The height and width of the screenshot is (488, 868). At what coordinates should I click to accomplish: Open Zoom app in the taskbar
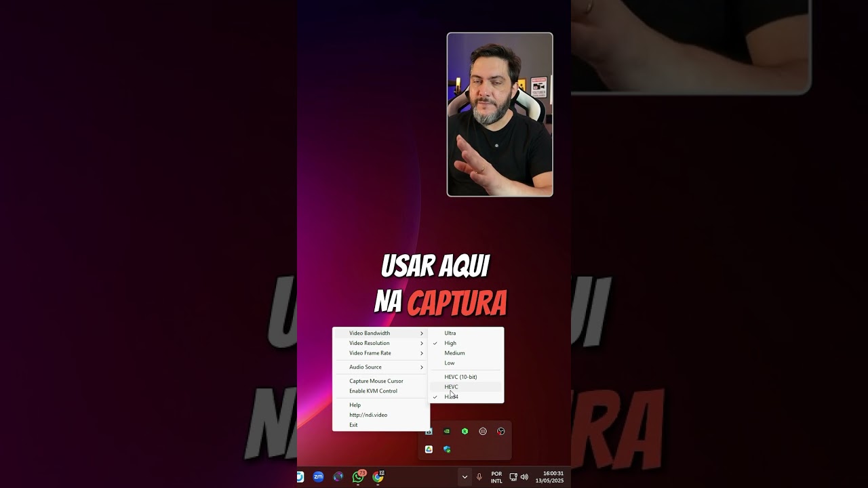[318, 477]
